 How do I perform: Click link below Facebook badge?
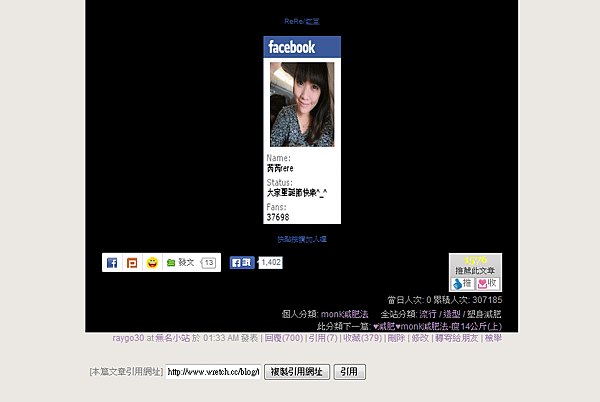[x=302, y=239]
